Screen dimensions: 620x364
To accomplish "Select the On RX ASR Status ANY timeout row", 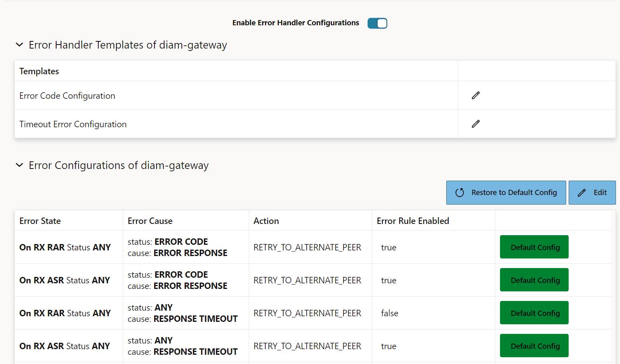I will (65, 346).
